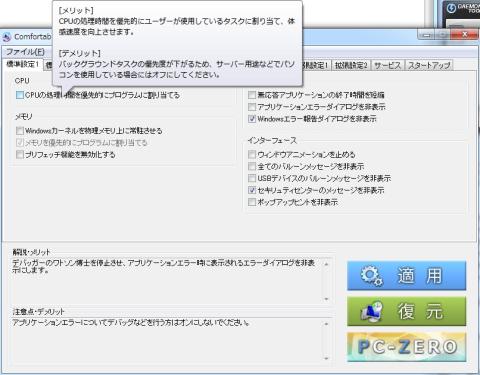Toggle アプリケーションエラーダイアログを非表示 checkbox

(252, 107)
